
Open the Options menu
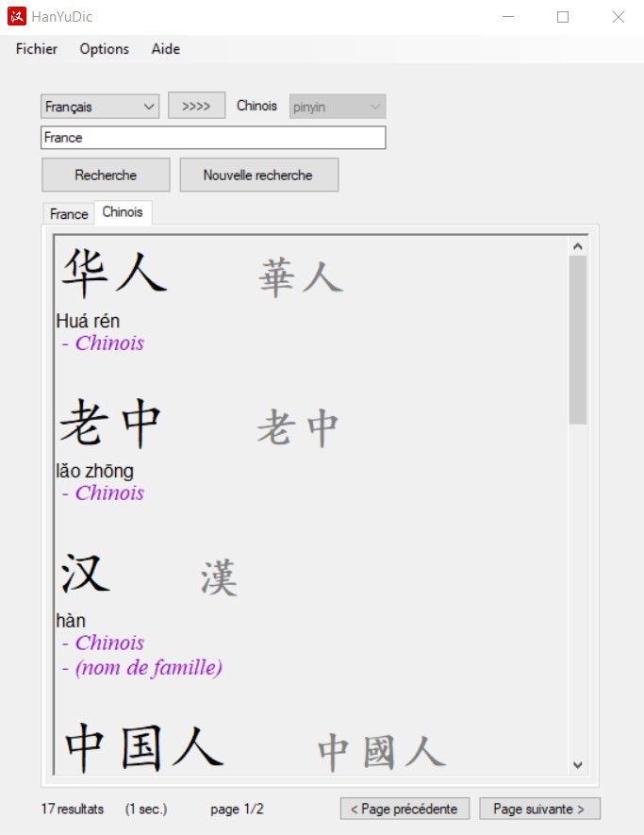tap(104, 49)
